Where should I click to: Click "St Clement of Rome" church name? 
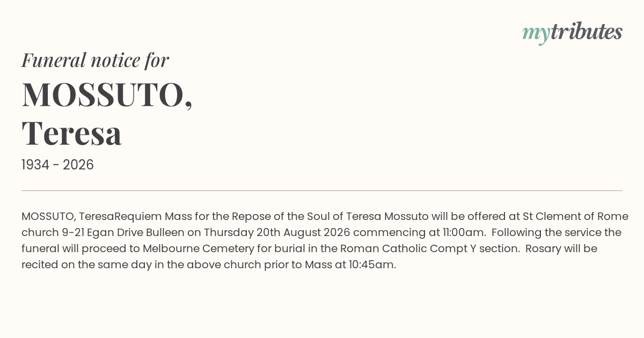click(575, 217)
